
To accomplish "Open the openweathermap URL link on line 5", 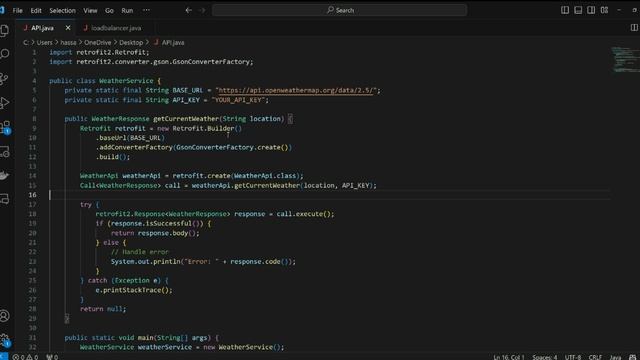I will click(x=296, y=90).
